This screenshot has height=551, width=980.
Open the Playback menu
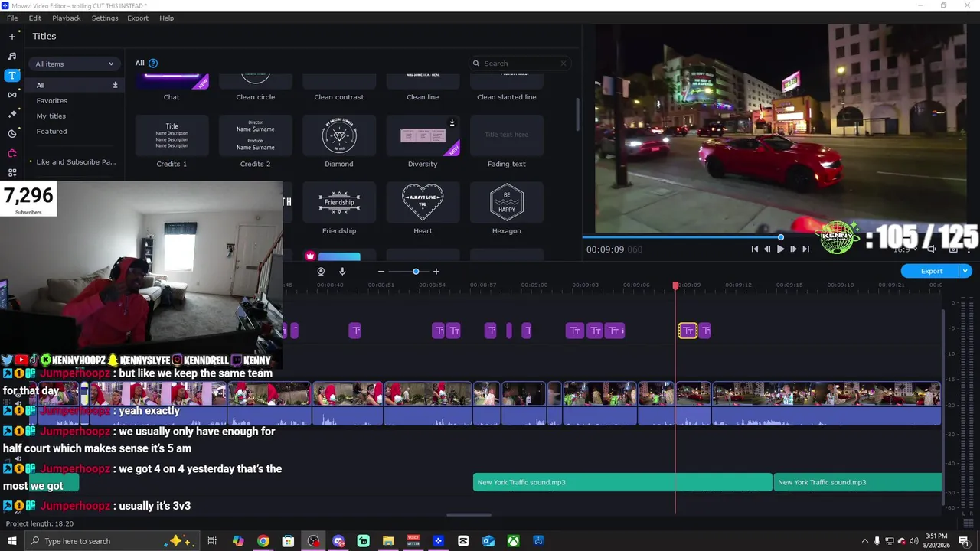[x=67, y=18]
